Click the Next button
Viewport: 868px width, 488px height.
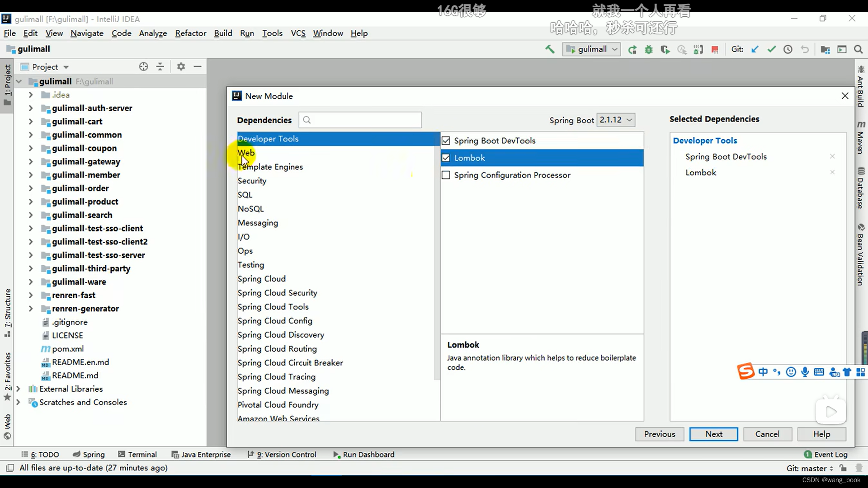[713, 434]
